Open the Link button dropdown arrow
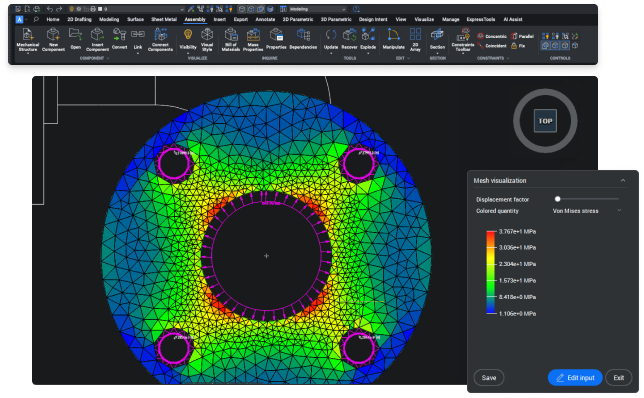The width and height of the screenshot is (644, 398). click(138, 53)
